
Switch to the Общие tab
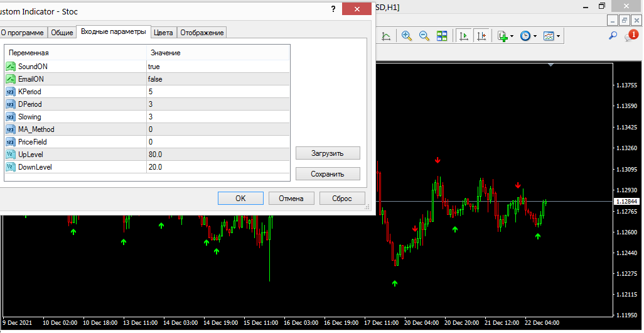(x=62, y=33)
